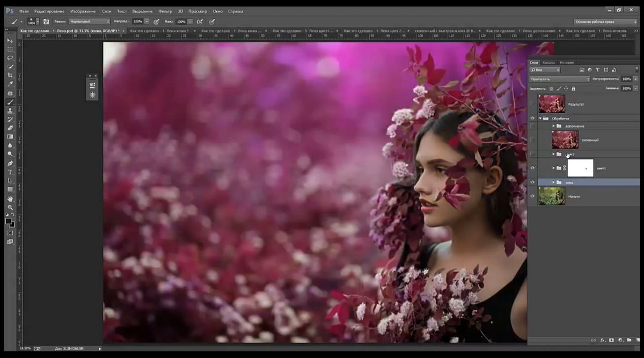
Task: Select the Healing Brush tool
Action: [10, 93]
